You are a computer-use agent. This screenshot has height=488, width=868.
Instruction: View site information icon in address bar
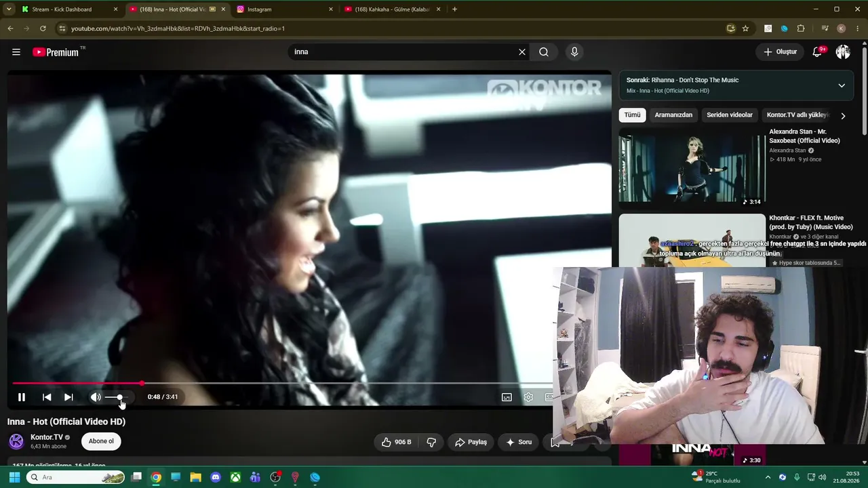(x=62, y=28)
